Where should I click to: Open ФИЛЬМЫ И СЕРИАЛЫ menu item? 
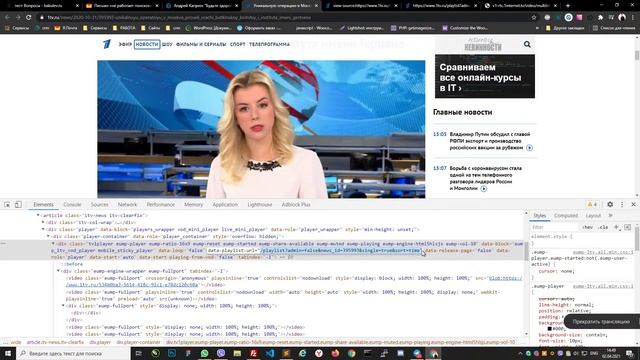pos(201,44)
